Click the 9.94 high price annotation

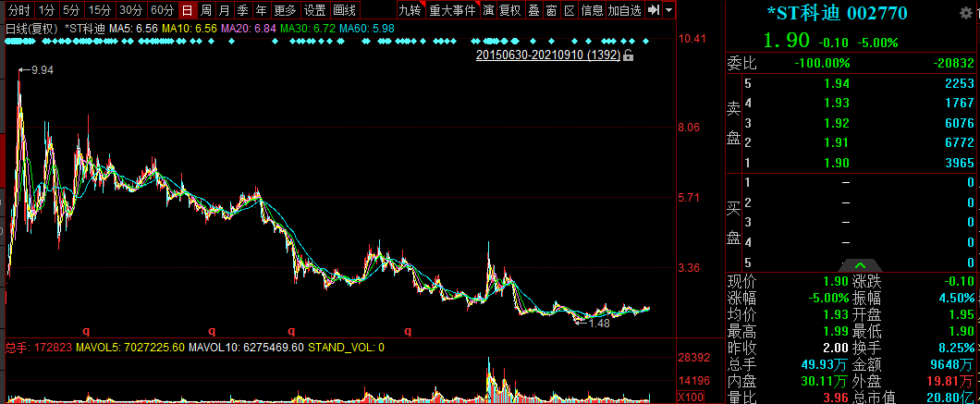(x=42, y=70)
